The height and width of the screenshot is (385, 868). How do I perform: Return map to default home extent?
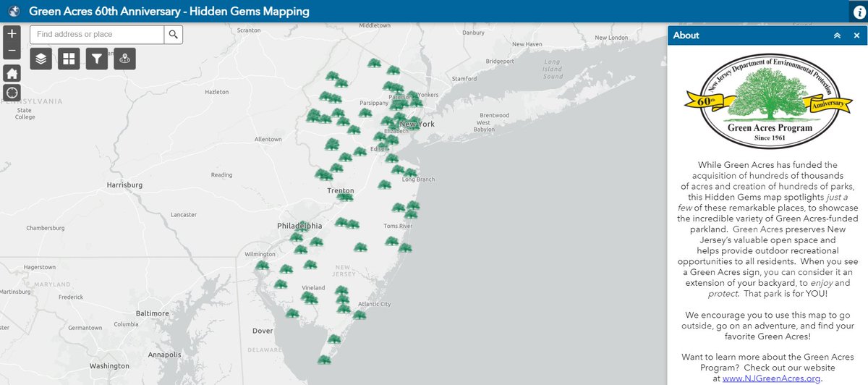point(12,73)
